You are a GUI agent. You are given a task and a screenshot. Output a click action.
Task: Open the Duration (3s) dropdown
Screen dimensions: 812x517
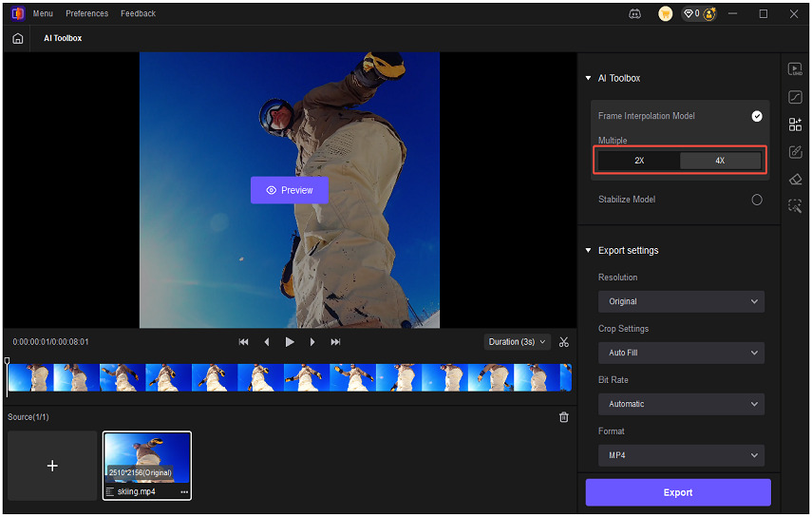517,342
